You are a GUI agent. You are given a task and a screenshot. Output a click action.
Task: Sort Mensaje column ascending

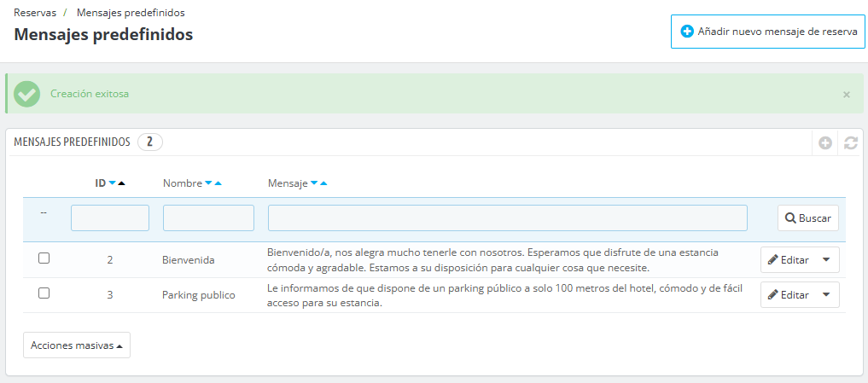coord(323,183)
